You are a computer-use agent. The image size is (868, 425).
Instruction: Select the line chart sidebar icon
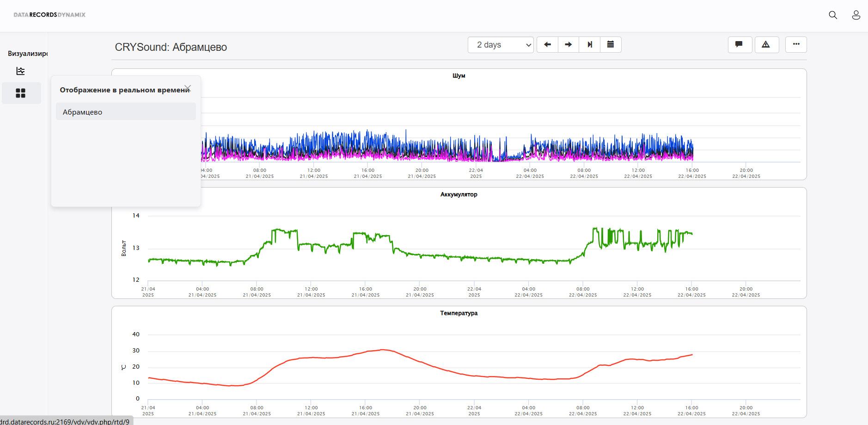click(20, 71)
